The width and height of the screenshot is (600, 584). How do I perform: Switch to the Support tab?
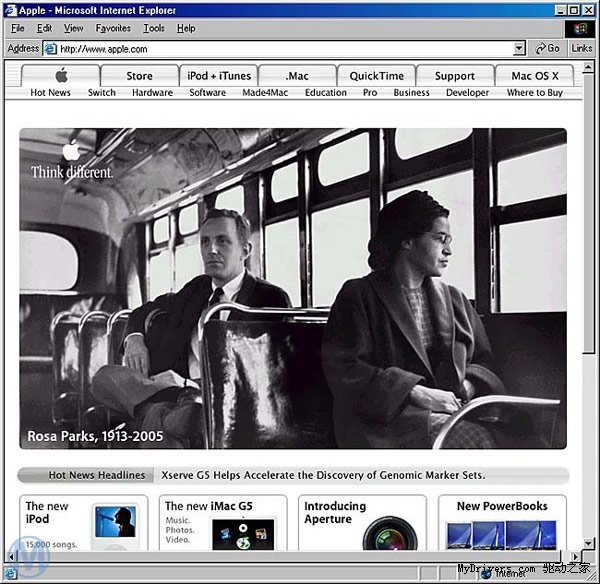click(455, 76)
